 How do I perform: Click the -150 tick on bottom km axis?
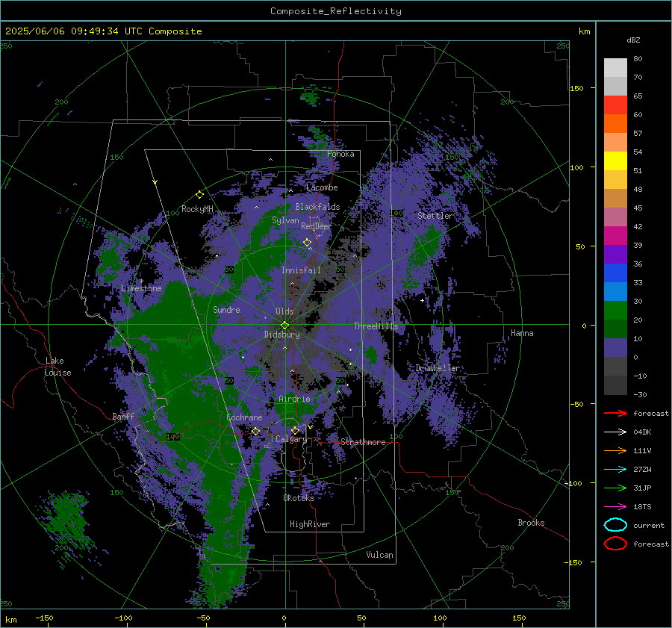(44, 618)
